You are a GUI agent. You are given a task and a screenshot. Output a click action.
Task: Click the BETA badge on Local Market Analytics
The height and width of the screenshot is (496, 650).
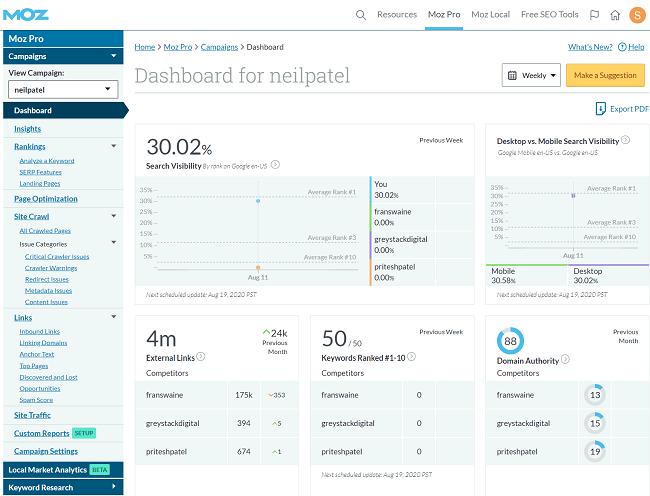[99, 470]
